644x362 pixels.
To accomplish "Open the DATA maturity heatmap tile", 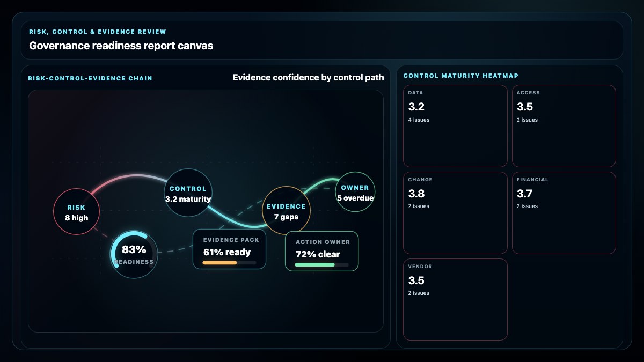I will pyautogui.click(x=455, y=126).
